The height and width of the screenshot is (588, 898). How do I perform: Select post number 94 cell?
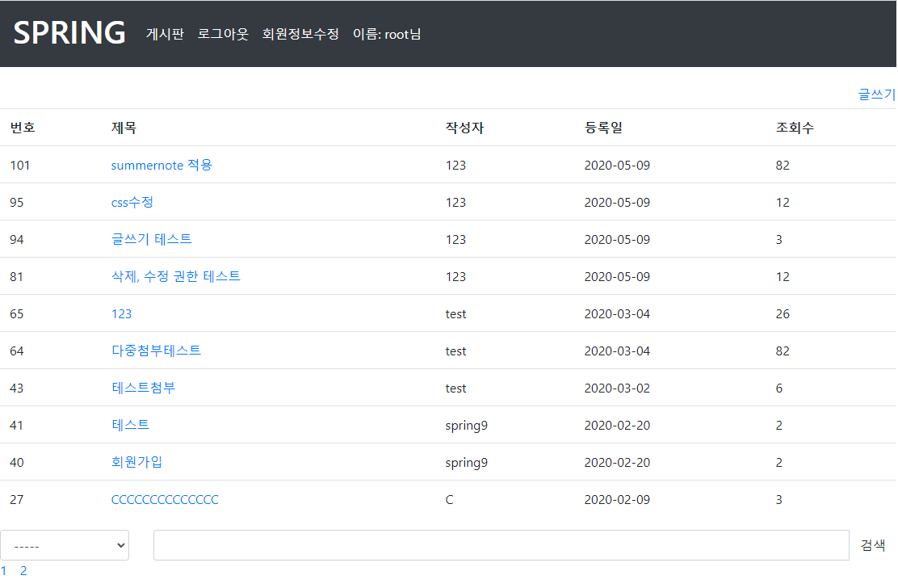[17, 239]
